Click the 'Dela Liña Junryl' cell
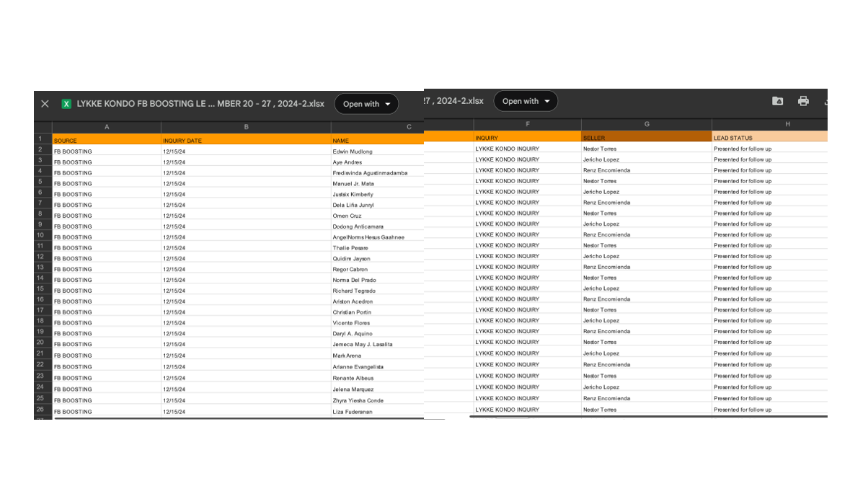The image size is (868, 494). pos(377,205)
